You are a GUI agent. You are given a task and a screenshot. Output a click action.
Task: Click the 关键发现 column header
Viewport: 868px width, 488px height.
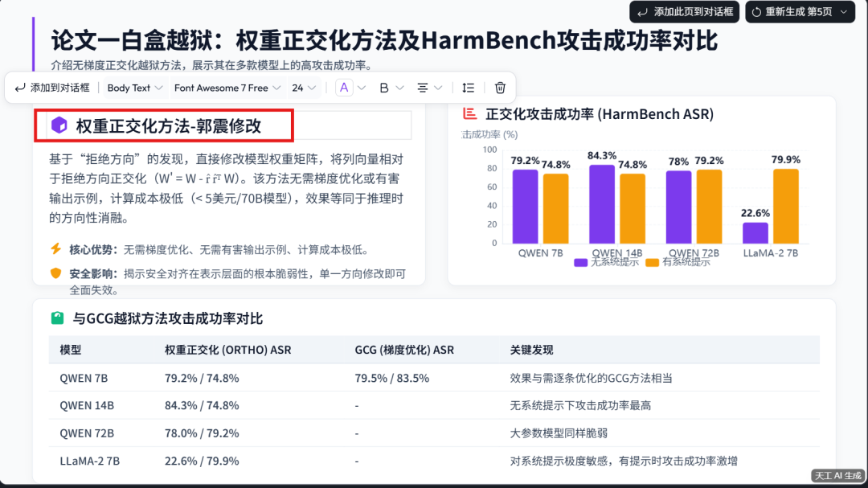[x=531, y=350]
